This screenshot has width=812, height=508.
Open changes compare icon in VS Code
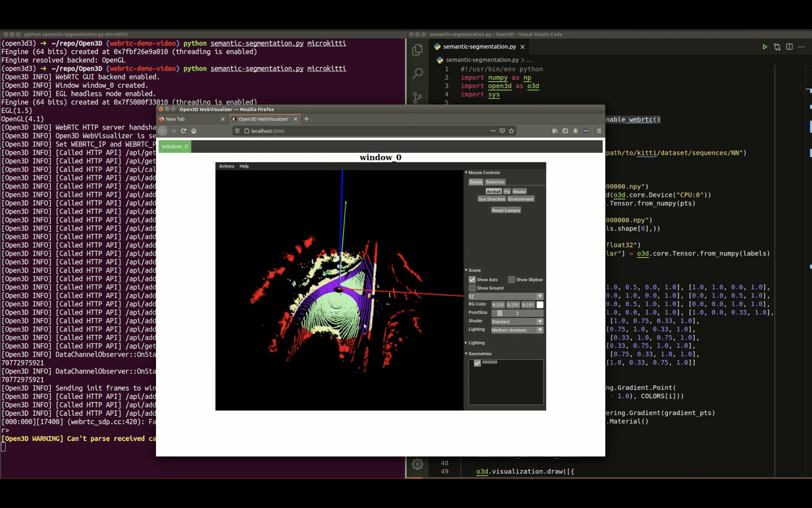pyautogui.click(x=777, y=47)
